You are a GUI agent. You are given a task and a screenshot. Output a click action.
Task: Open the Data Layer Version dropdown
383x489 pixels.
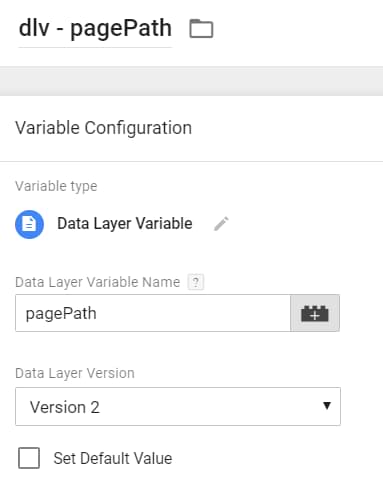click(x=178, y=406)
